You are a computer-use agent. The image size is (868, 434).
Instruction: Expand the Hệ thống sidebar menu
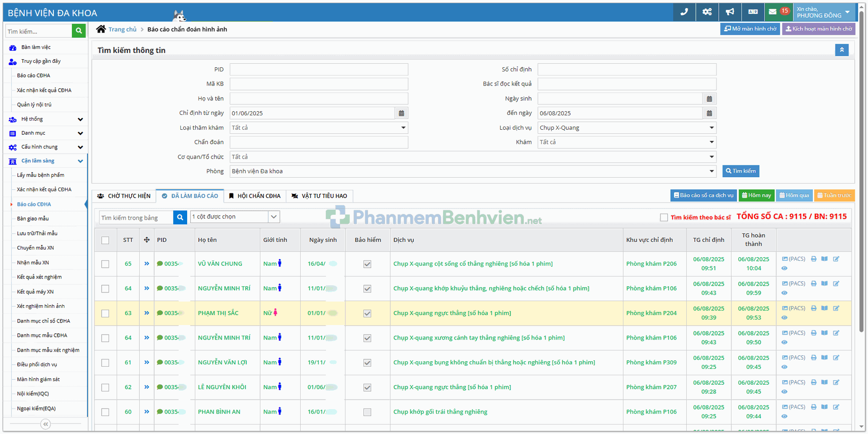46,119
